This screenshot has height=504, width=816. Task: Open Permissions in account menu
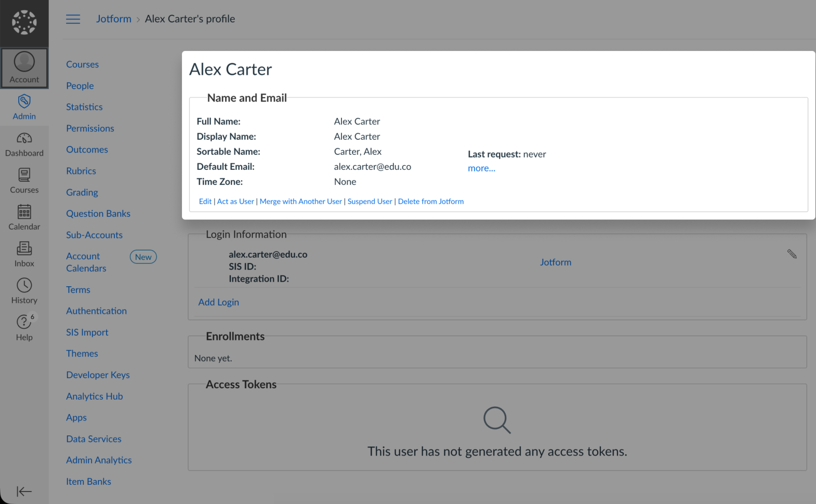tap(90, 128)
